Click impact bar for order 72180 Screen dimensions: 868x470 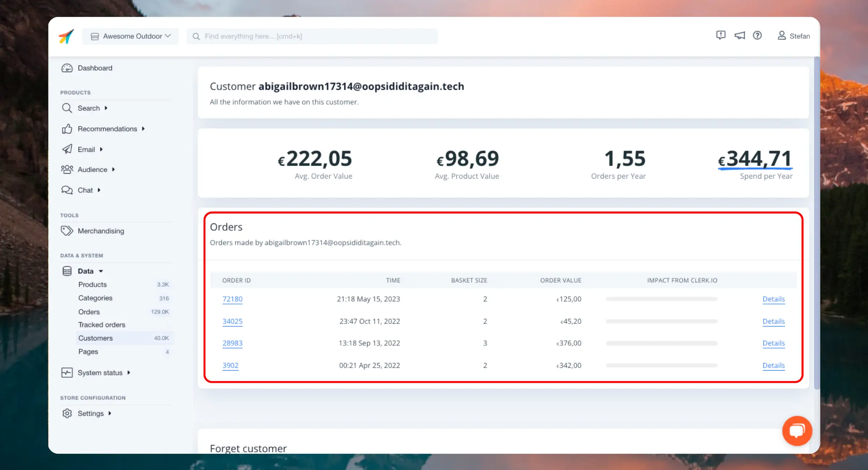tap(661, 299)
